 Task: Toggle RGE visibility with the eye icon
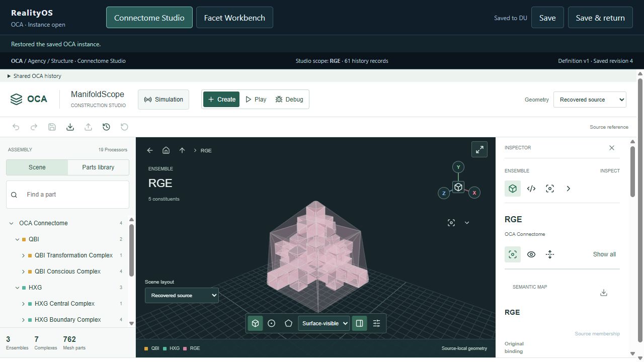pos(531,254)
